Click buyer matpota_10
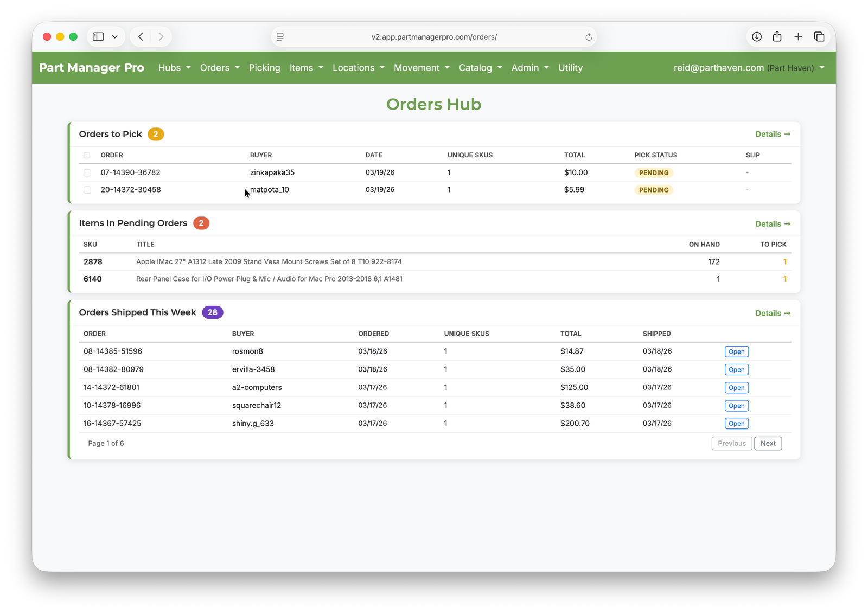 [270, 190]
